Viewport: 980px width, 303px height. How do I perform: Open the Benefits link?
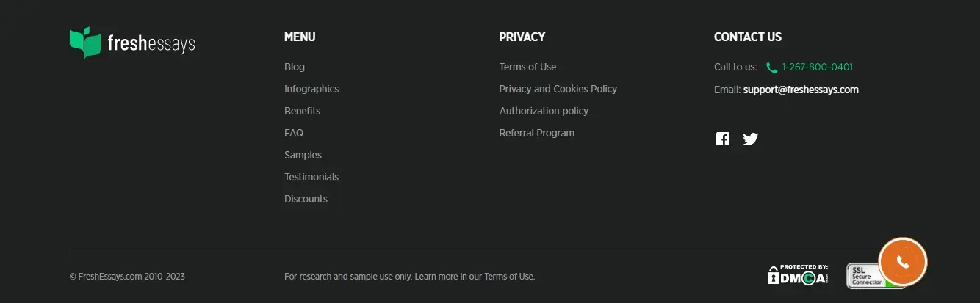[302, 111]
